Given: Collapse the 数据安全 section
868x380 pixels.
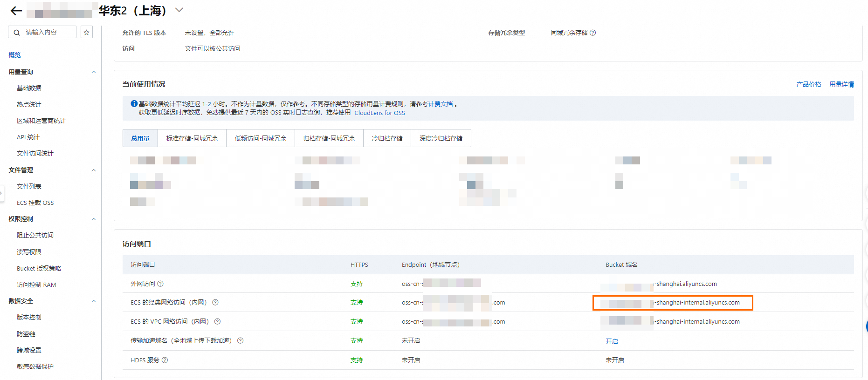Looking at the screenshot, I should [94, 301].
